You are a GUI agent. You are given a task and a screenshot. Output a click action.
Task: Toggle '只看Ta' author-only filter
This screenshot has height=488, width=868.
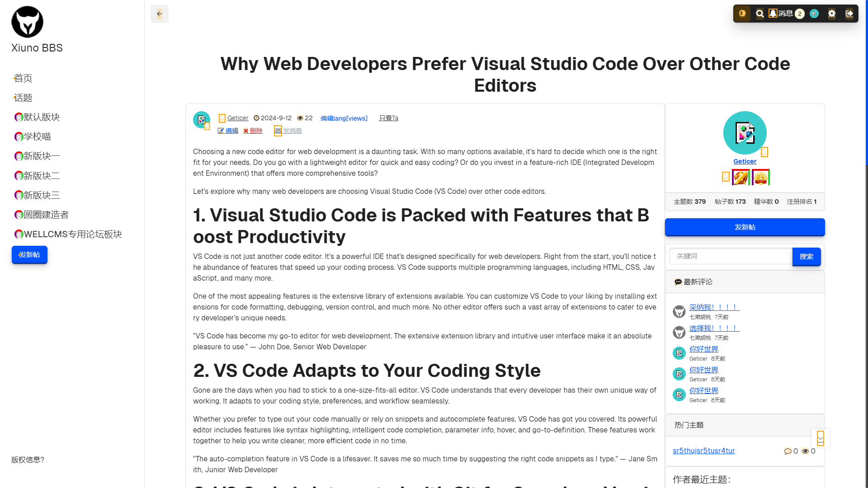coord(388,118)
